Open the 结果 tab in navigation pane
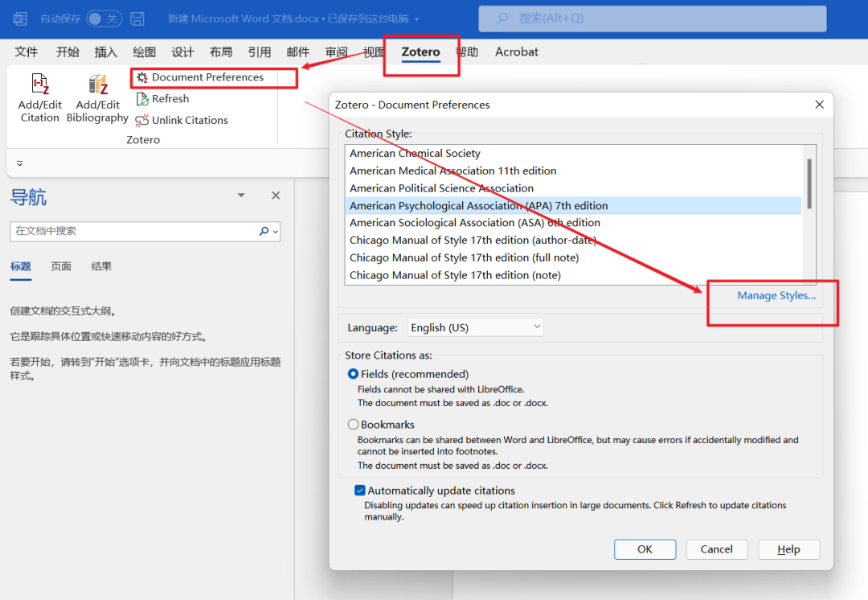868x600 pixels. tap(101, 266)
